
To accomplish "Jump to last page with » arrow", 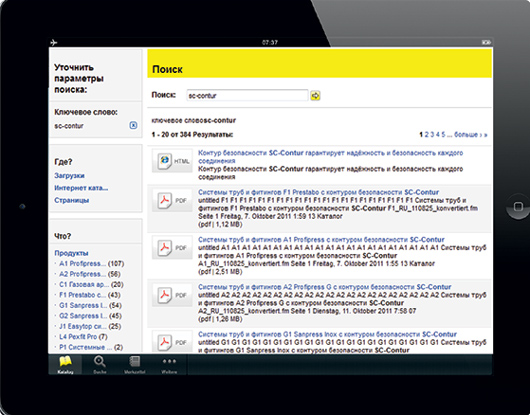I will [485, 135].
